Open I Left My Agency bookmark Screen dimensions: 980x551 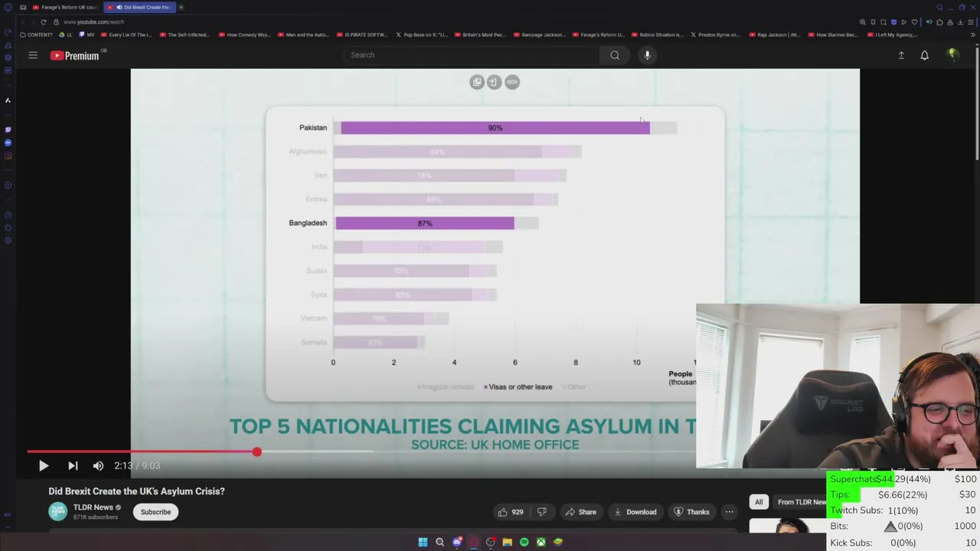[893, 34]
